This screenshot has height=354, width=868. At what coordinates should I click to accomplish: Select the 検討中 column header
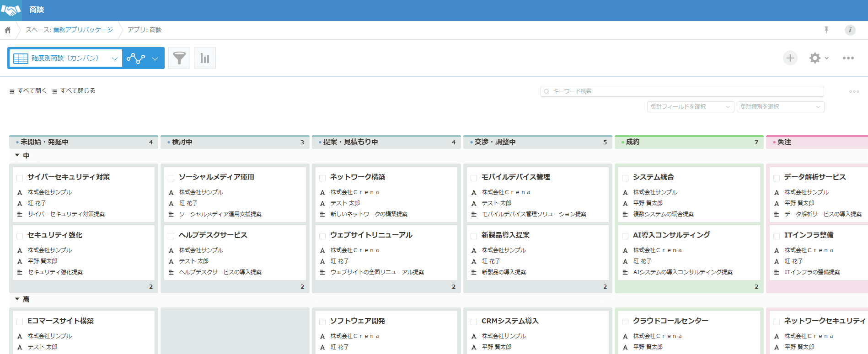[x=235, y=142]
